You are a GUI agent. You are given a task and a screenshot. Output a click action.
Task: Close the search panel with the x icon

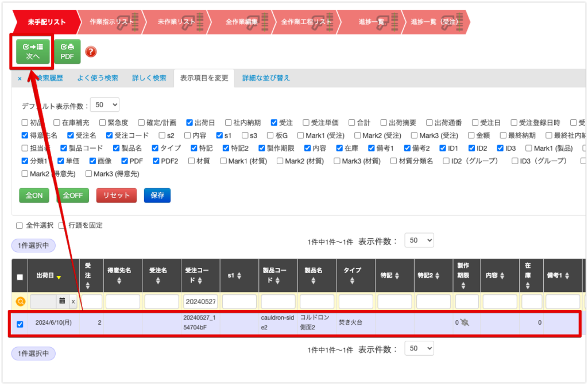tap(20, 79)
